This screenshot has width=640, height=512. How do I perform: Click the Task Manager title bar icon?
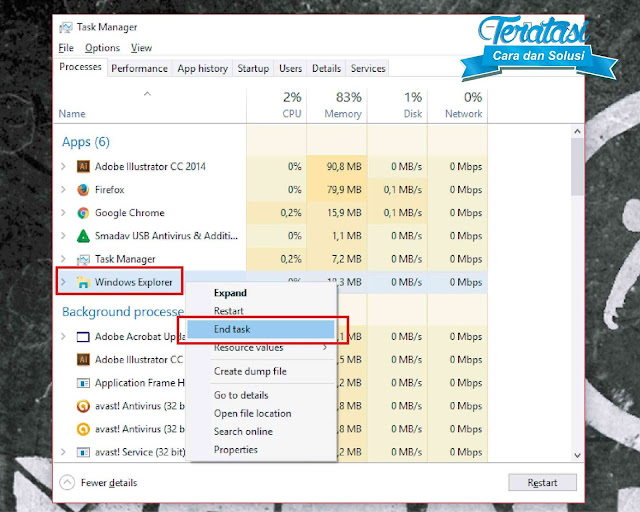pyautogui.click(x=66, y=27)
